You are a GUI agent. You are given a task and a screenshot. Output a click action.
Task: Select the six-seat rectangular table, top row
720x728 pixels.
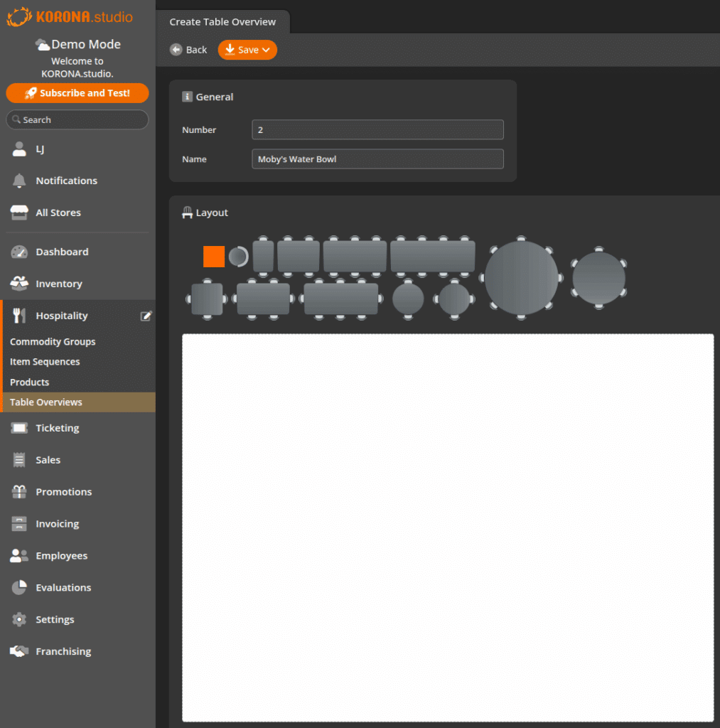(x=355, y=256)
